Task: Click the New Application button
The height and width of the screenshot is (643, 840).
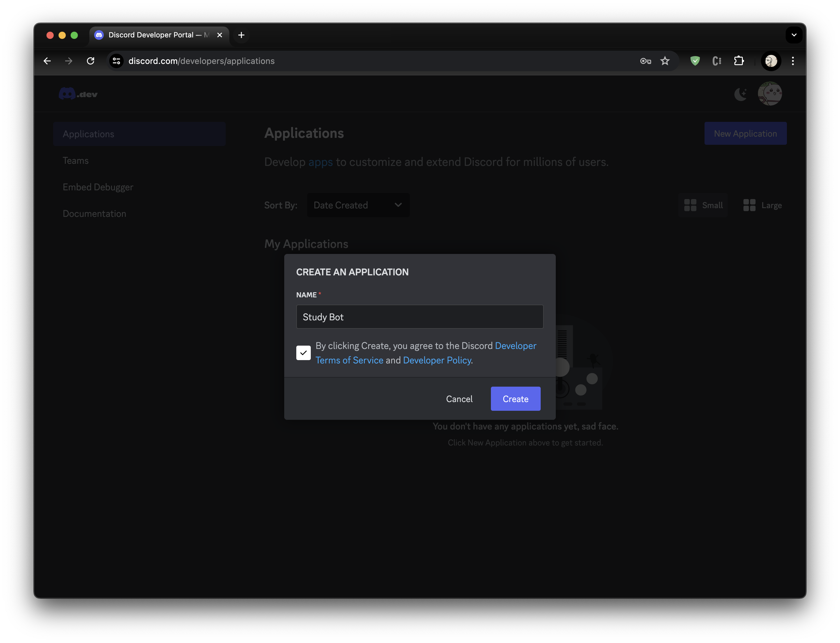Action: pyautogui.click(x=746, y=134)
